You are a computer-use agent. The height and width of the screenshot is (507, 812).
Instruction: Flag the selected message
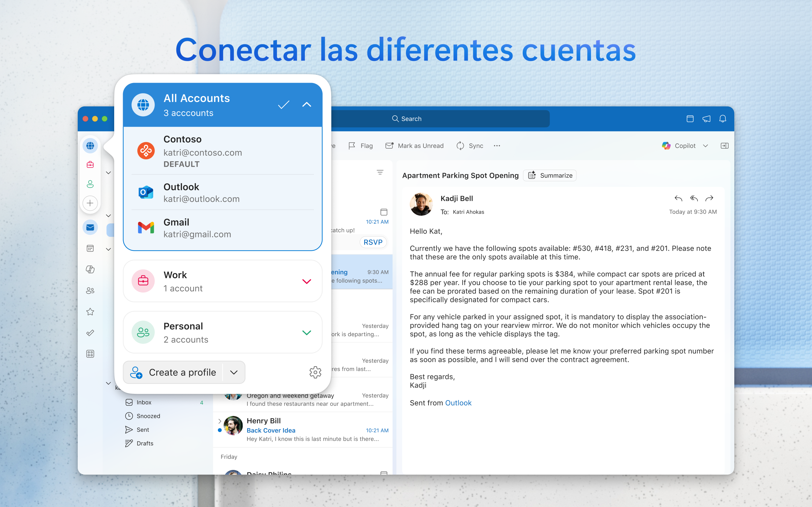361,146
